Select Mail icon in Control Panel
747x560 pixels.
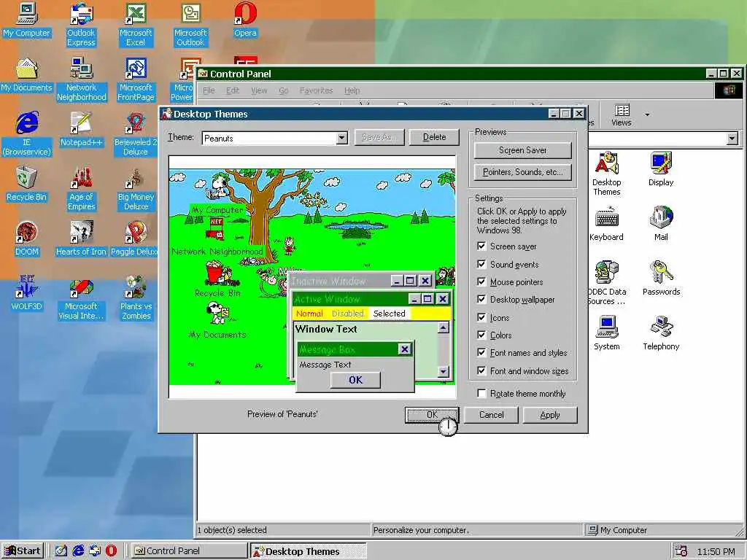tap(661, 225)
